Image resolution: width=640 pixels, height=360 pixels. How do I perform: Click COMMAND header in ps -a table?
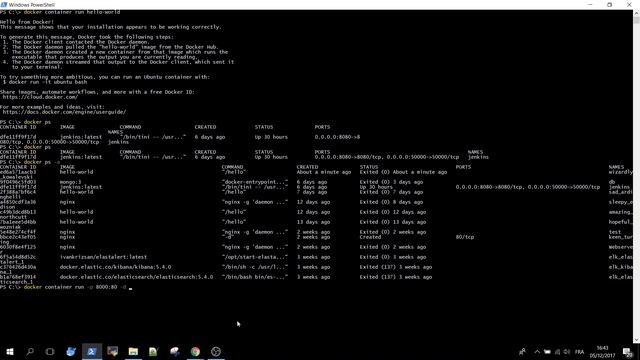[x=232, y=167]
